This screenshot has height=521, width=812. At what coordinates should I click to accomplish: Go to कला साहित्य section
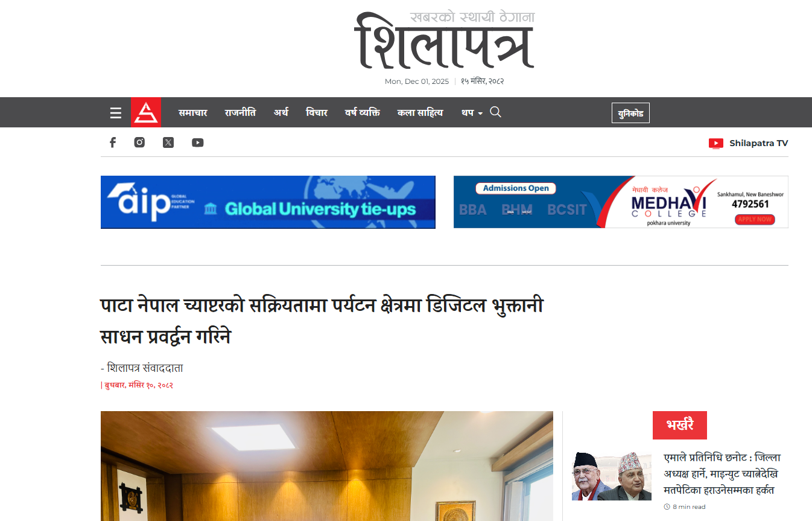click(x=420, y=112)
